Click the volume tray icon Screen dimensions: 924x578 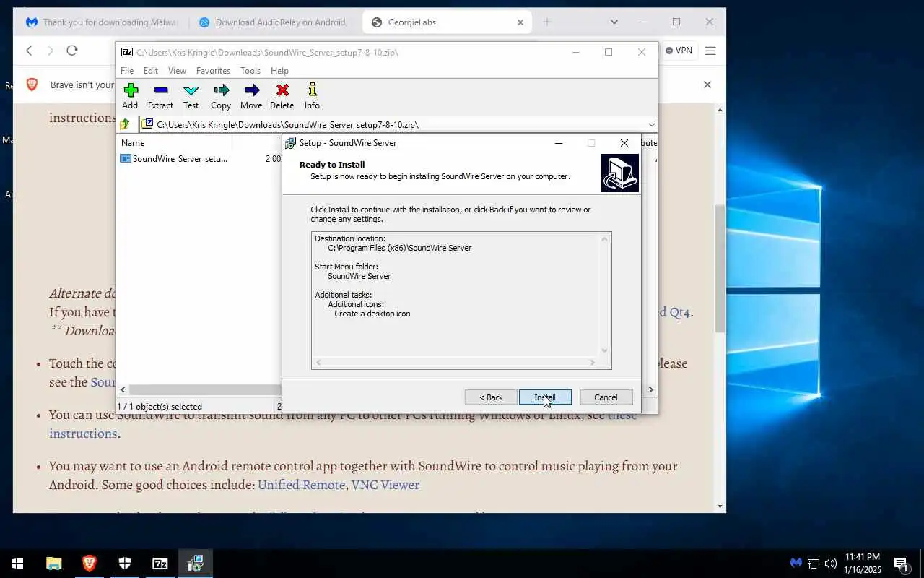pos(831,564)
